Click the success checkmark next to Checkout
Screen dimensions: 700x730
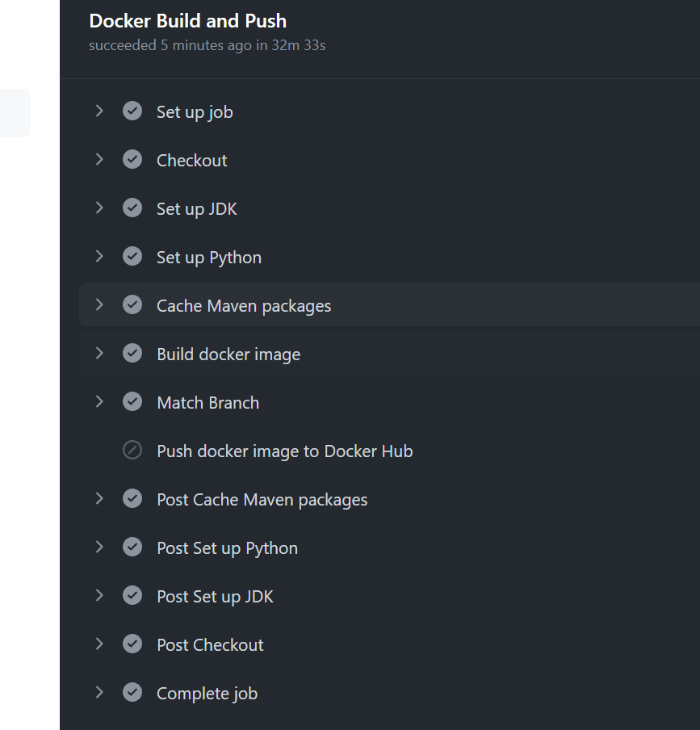132,160
